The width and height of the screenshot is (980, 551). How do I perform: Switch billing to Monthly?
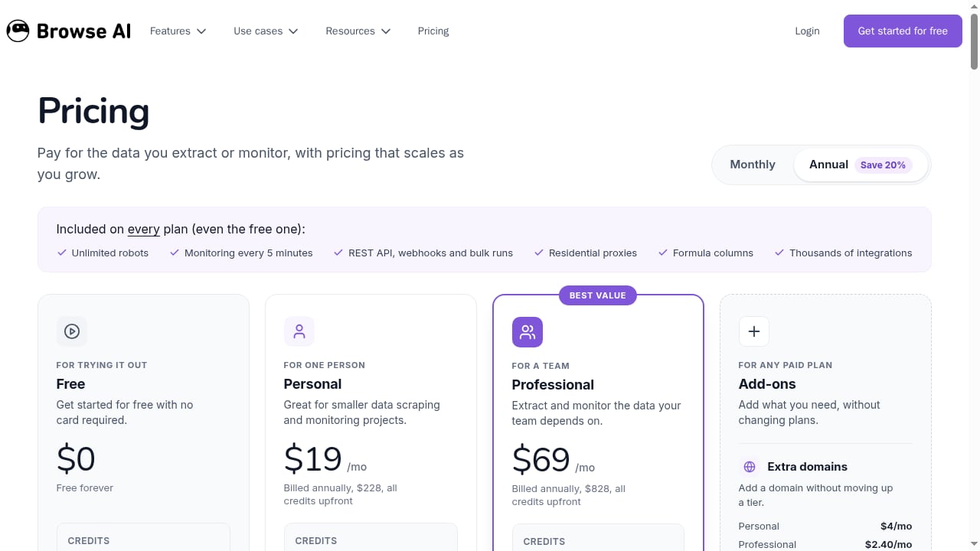point(753,165)
